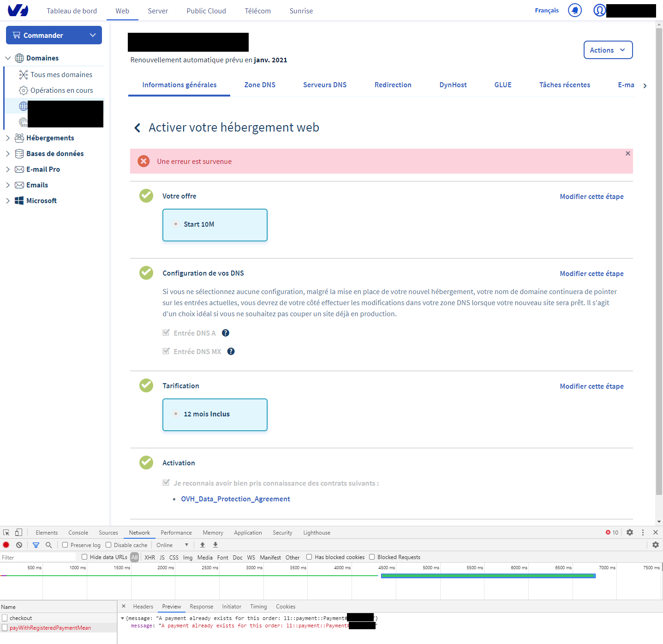
Task: Switch to the Zone DNS tab
Action: pyautogui.click(x=260, y=85)
